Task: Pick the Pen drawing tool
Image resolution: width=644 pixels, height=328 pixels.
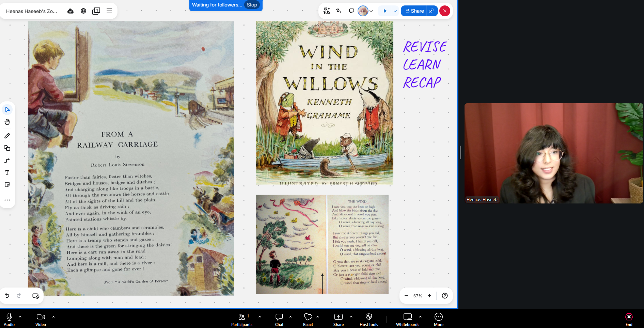Action: click(x=7, y=136)
